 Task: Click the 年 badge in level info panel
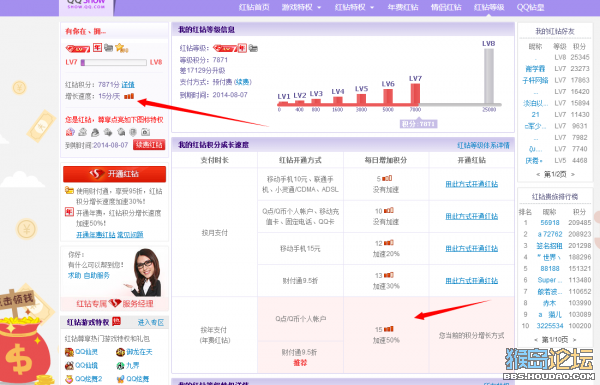coord(242,48)
